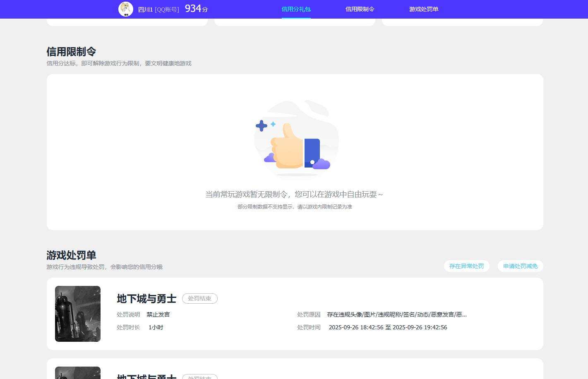Click the 处罚结束 status badge in first card
This screenshot has height=379, width=588.
(200, 298)
